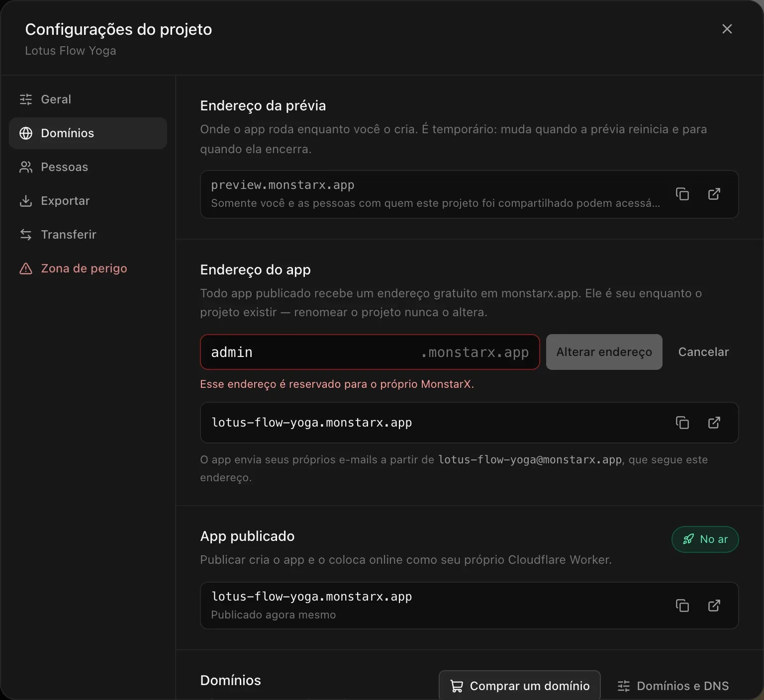Click the 'Endereço da prévia' heading
Image resolution: width=764 pixels, height=700 pixels.
[263, 106]
